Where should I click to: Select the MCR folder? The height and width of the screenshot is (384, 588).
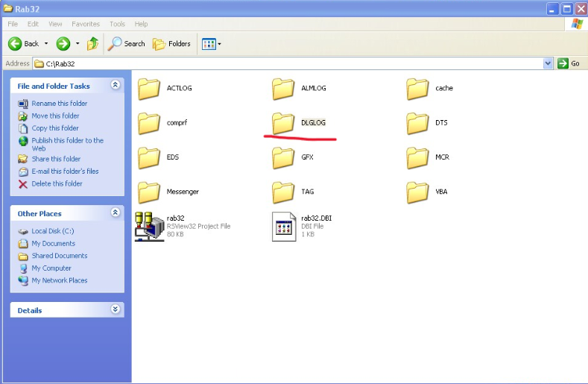[x=428, y=158]
